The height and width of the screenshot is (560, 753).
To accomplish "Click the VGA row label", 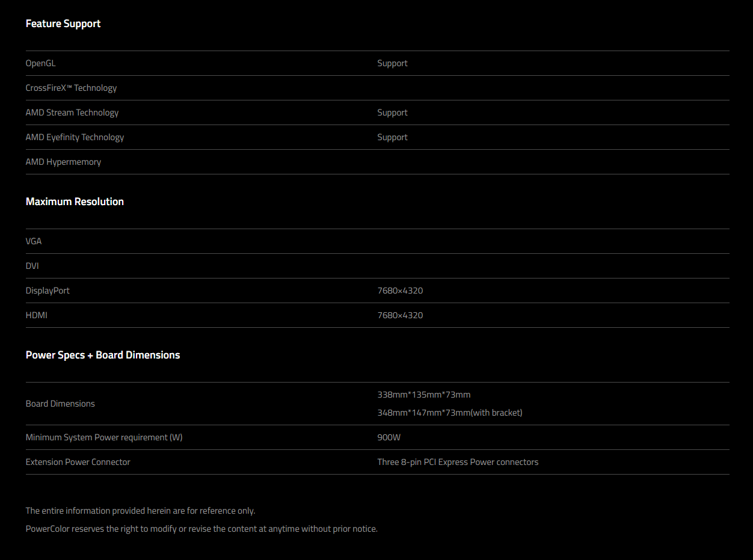I will coord(34,241).
